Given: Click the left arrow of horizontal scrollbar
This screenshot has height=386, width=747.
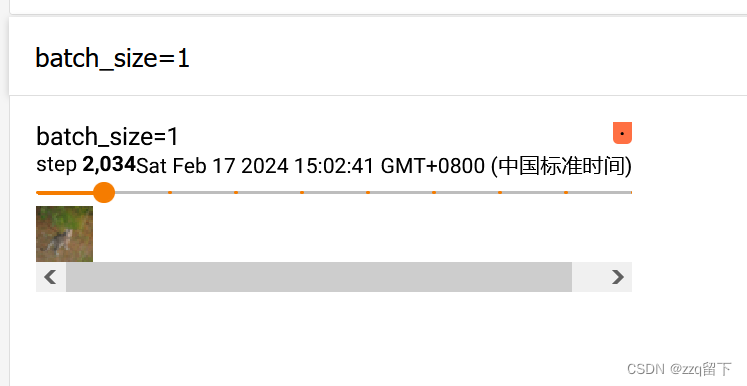Looking at the screenshot, I should click(50, 277).
